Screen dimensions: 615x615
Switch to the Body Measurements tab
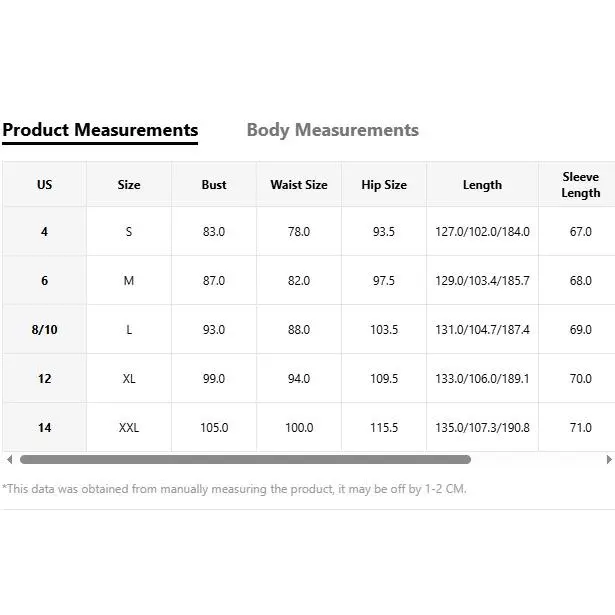point(332,130)
